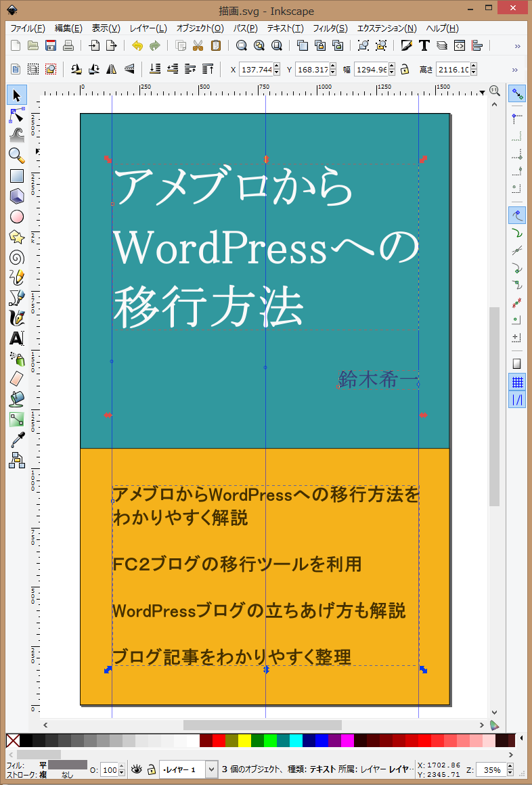Pick the yellow swatch in palette
This screenshot has width=532, height=785.
pyautogui.click(x=244, y=740)
